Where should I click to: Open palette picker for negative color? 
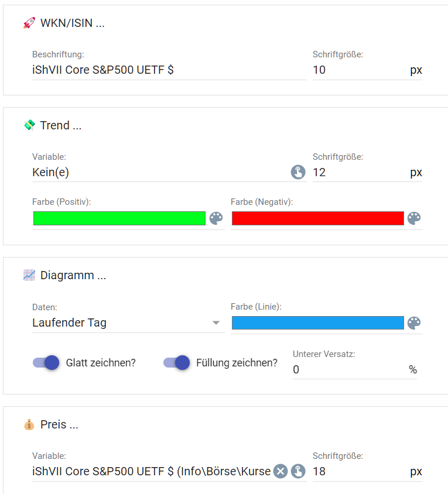point(414,218)
